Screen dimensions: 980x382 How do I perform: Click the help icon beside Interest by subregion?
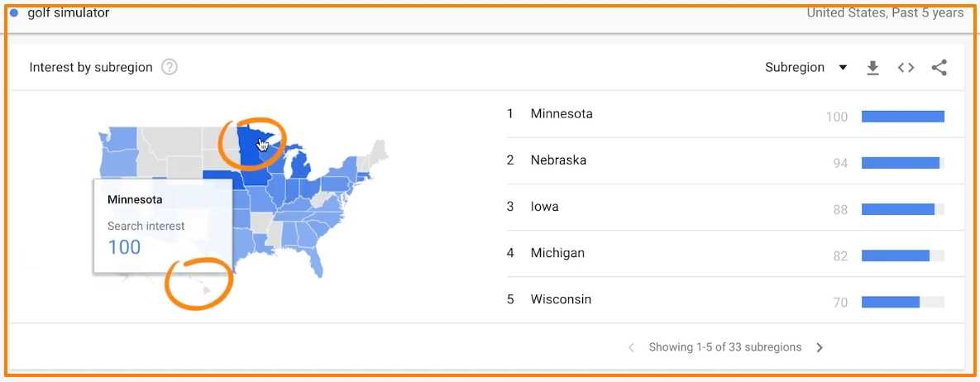pyautogui.click(x=170, y=68)
